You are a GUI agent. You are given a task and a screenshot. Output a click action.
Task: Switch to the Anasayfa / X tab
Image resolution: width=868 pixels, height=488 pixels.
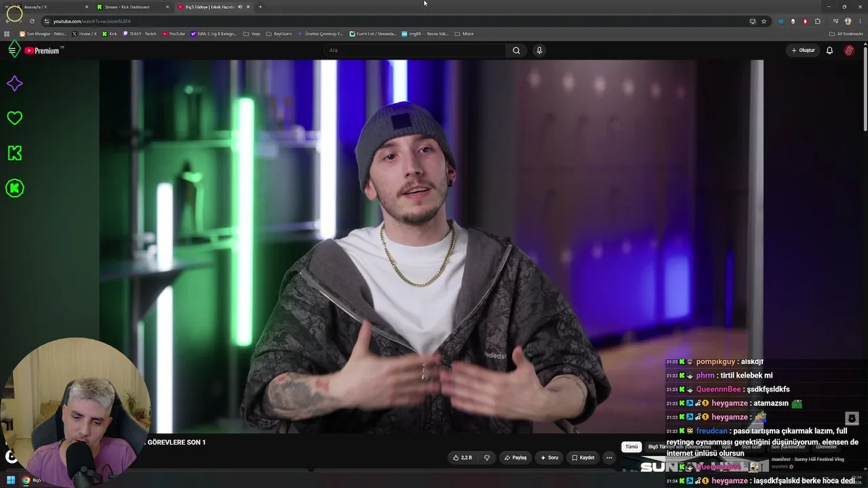click(51, 7)
